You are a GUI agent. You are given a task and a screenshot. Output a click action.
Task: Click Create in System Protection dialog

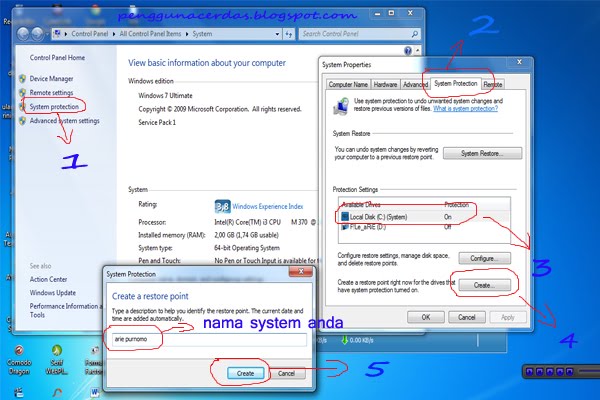click(x=245, y=373)
